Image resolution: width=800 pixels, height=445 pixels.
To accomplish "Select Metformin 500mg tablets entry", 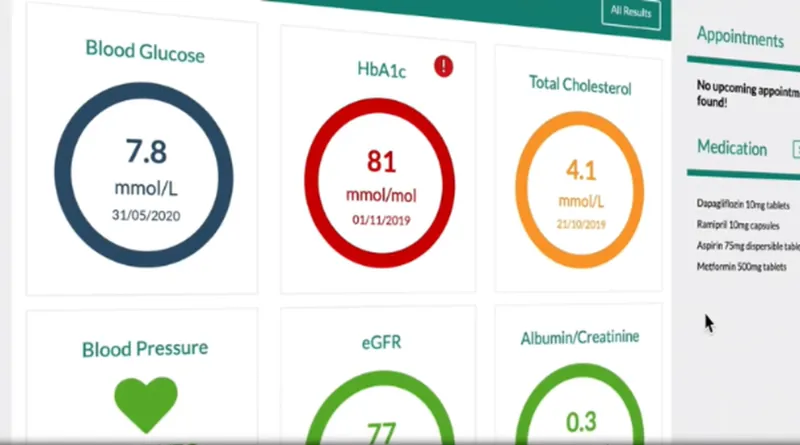I will [741, 266].
